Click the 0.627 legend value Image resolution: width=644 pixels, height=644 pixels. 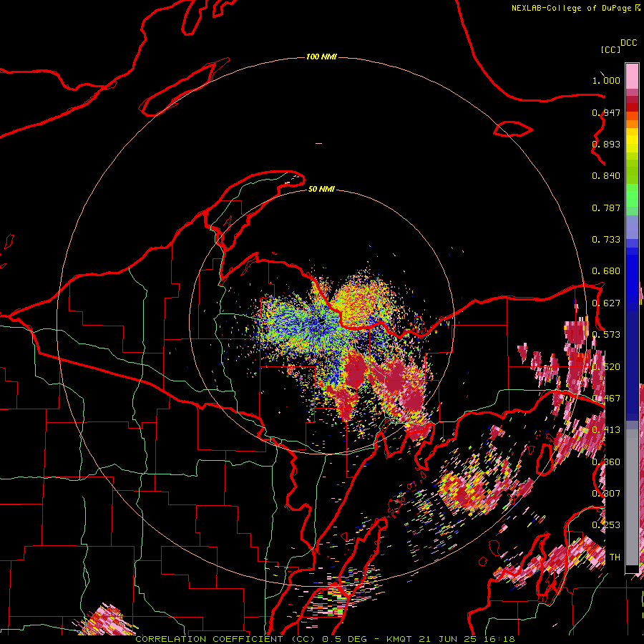[606, 303]
